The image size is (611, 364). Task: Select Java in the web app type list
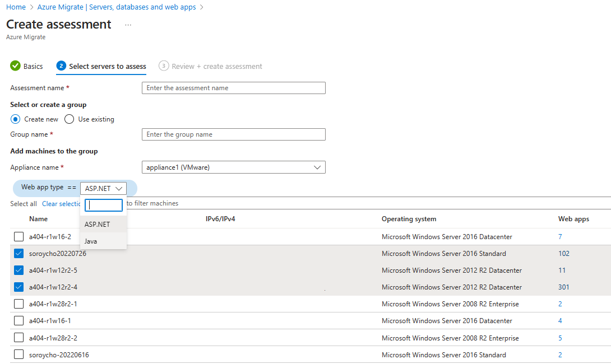pyautogui.click(x=90, y=241)
